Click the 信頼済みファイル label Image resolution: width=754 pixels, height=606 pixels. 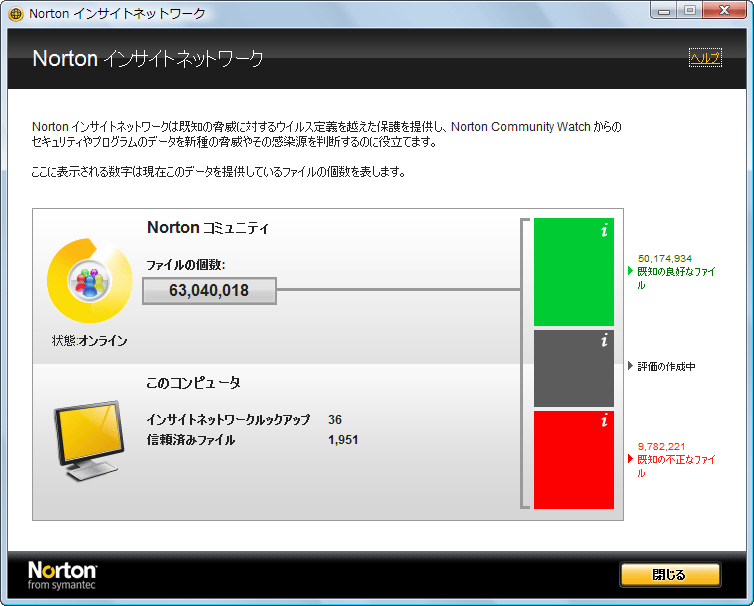191,440
